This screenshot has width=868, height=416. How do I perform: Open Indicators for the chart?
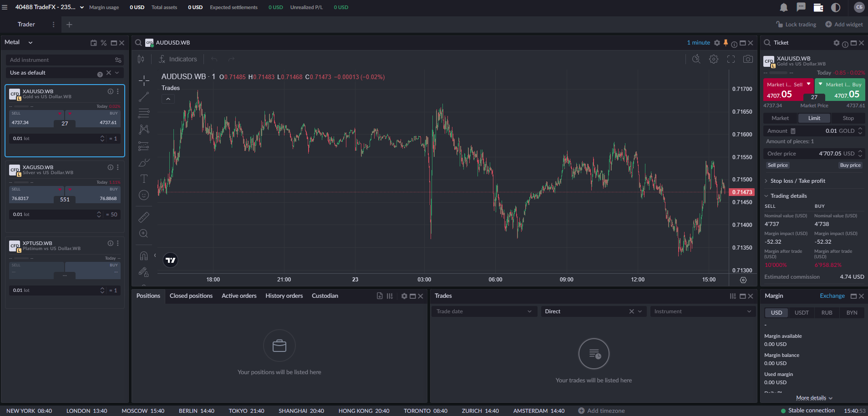point(178,59)
